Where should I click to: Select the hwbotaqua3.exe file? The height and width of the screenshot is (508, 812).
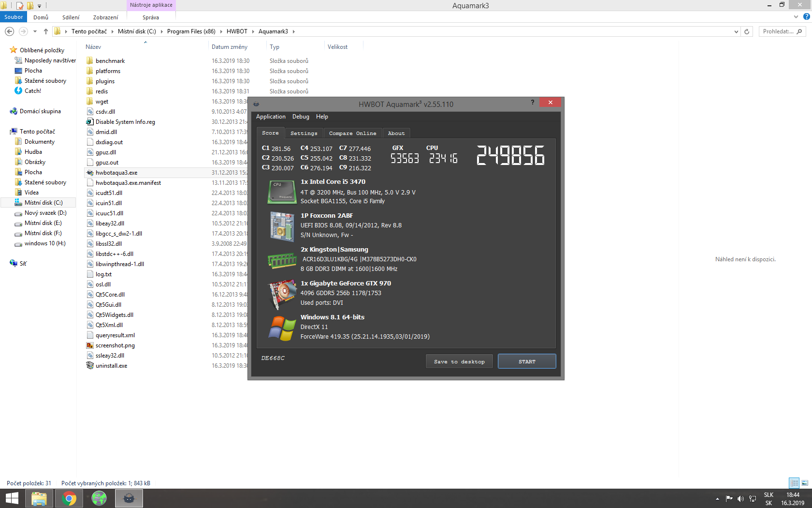point(116,173)
